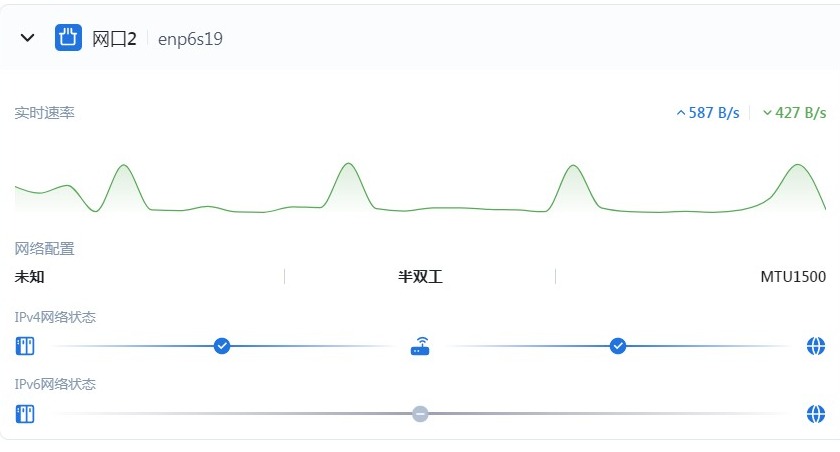This screenshot has width=840, height=452.
Task: Click the first IPv4 check mark status
Action: (x=222, y=346)
